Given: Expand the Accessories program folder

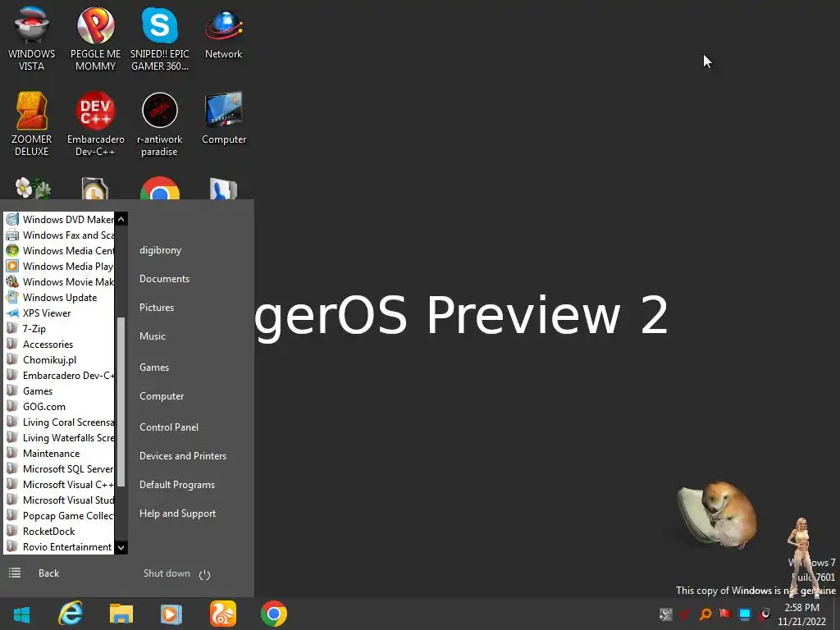Looking at the screenshot, I should [x=59, y=345].
